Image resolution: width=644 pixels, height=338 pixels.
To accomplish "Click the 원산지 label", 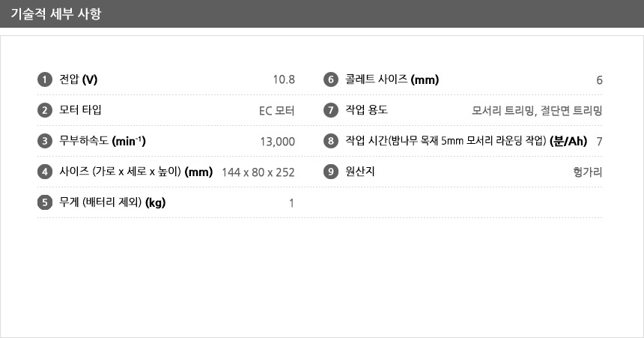I will [360, 172].
